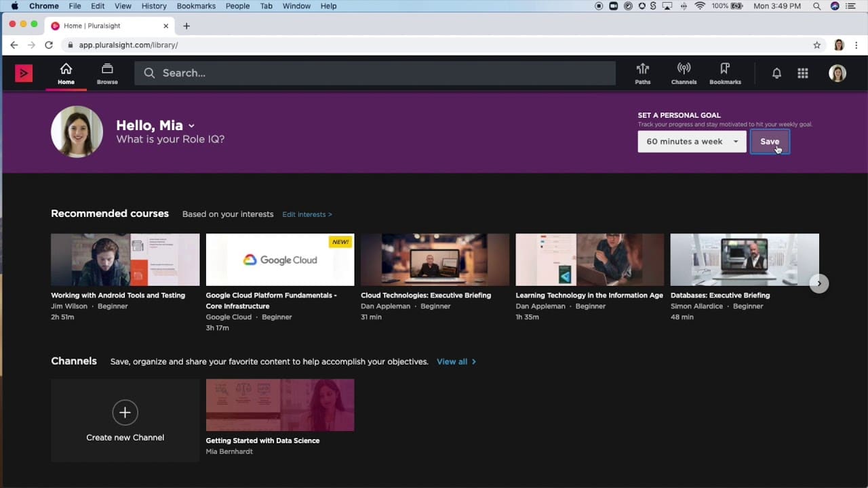Open the user avatar menu in Pluralsight header
The image size is (868, 488).
point(837,73)
